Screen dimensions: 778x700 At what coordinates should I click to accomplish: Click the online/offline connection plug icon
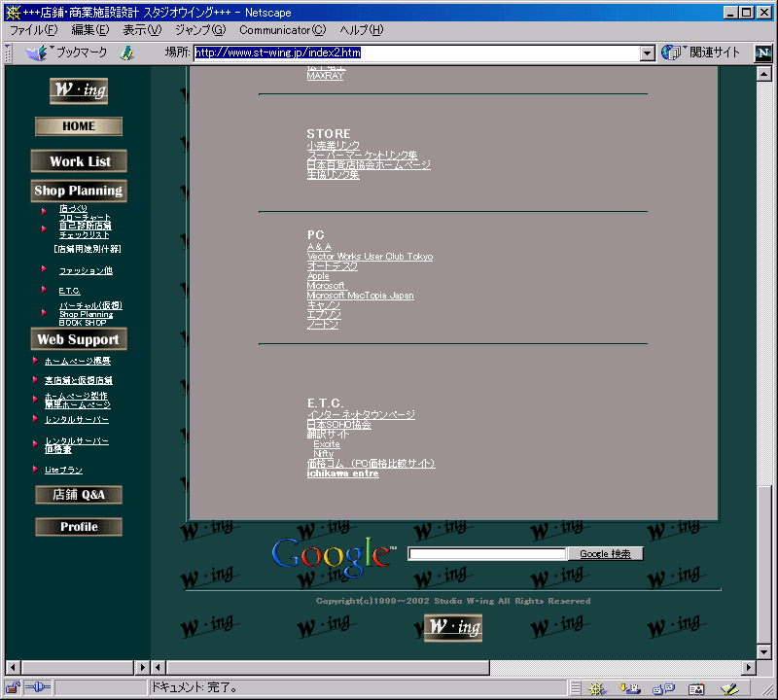coord(38,687)
